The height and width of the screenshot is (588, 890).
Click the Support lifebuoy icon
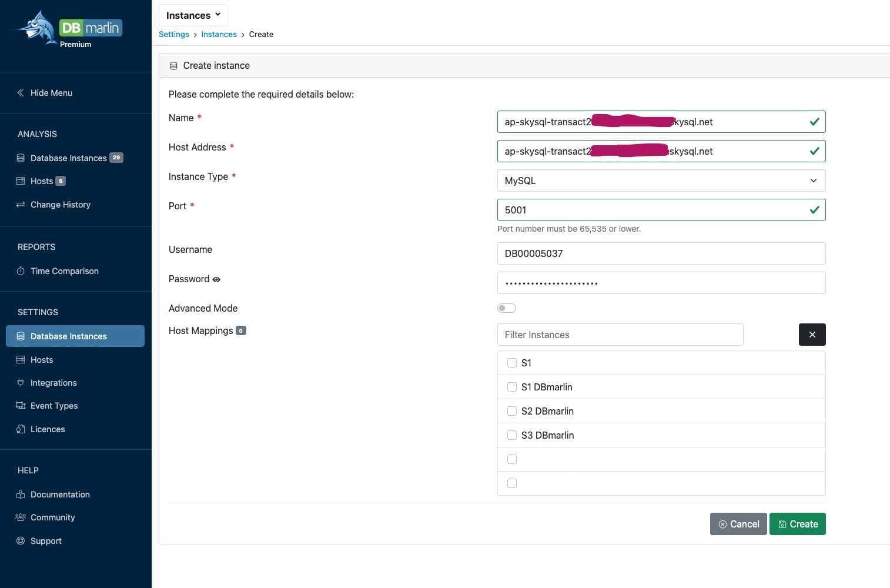click(x=21, y=541)
